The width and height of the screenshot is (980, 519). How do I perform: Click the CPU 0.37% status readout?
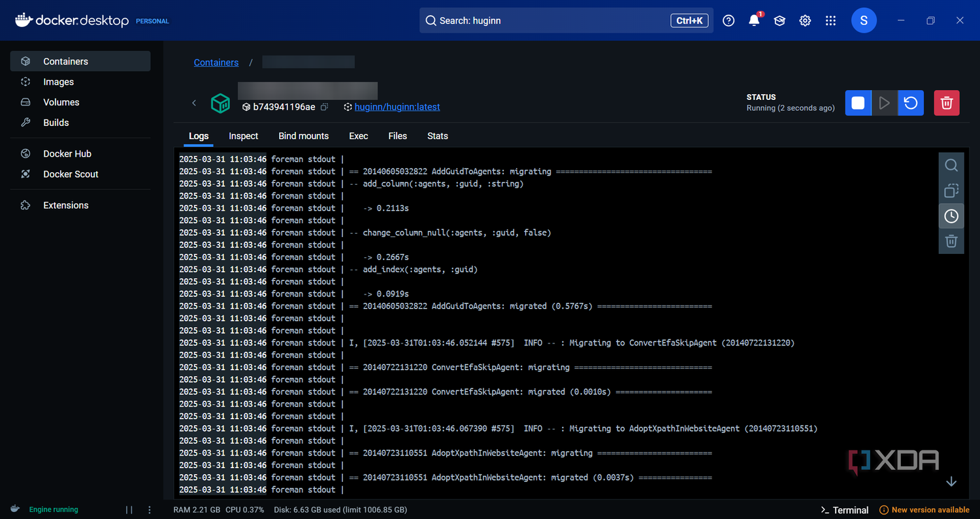(245, 510)
